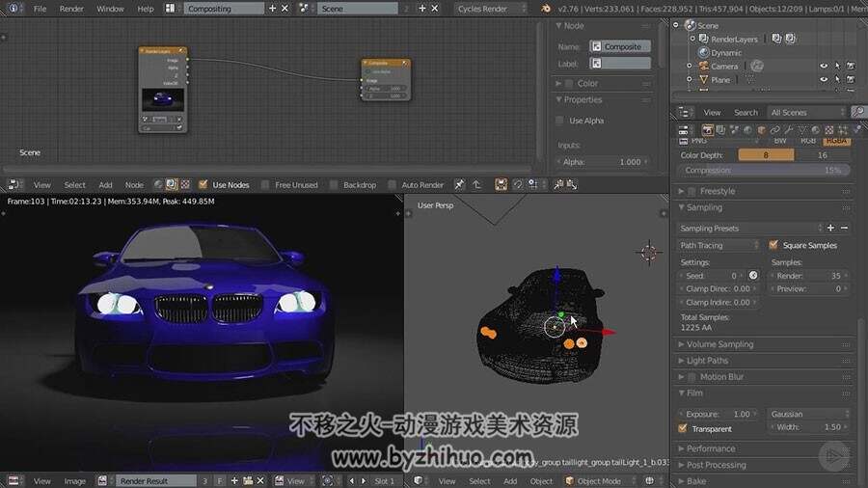
Task: Enable the Use Alpha checkbox
Action: pyautogui.click(x=559, y=121)
